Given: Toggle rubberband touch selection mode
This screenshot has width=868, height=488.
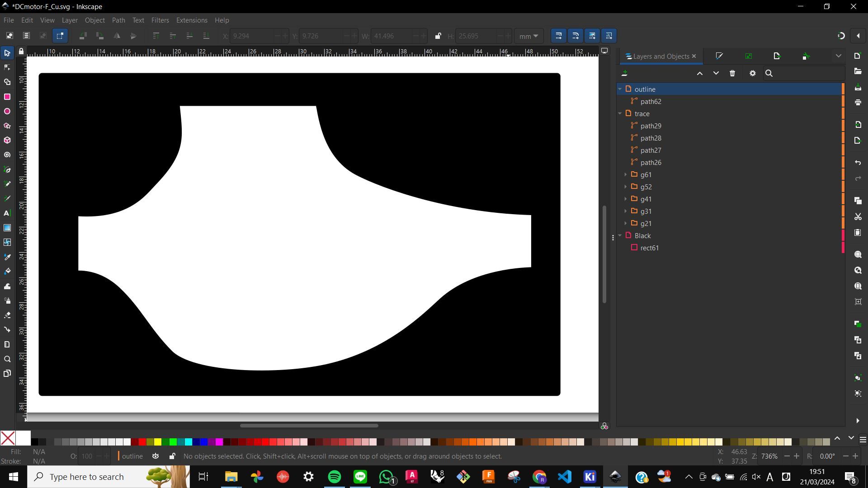Looking at the screenshot, I should coord(60,36).
